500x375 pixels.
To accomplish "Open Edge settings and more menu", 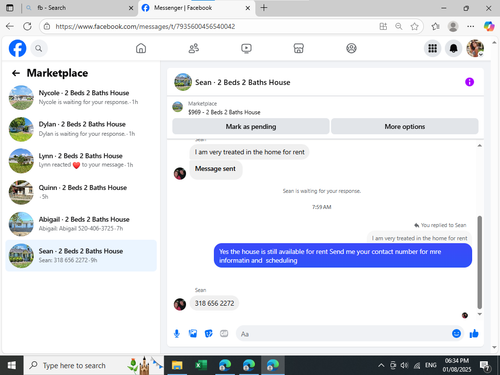I will [x=471, y=26].
